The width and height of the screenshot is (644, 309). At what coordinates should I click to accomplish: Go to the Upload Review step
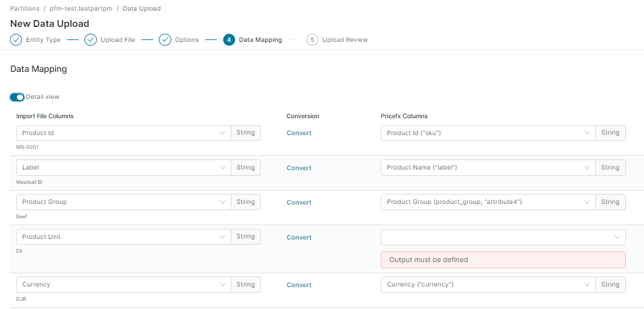pos(345,40)
